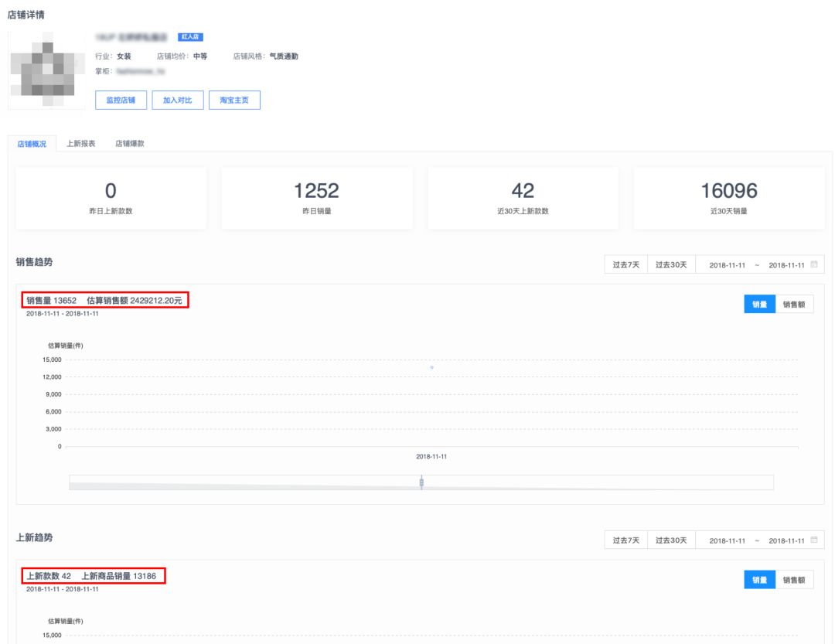The height and width of the screenshot is (644, 835).
Task: Click the 销售趋势 start date field
Action: coord(727,265)
